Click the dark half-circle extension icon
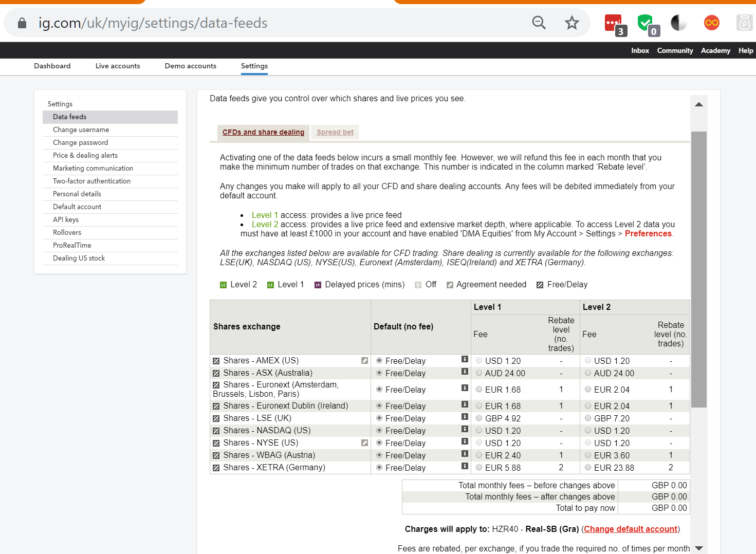 point(678,23)
